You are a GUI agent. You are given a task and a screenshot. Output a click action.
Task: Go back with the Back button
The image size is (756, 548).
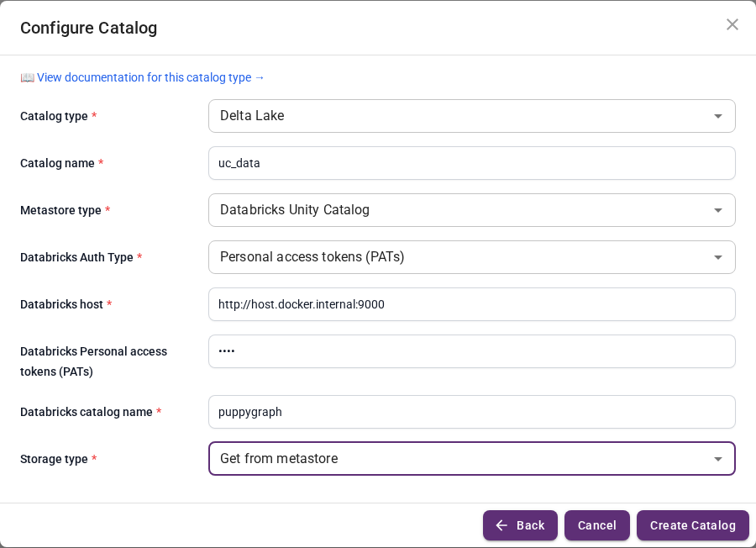click(520, 525)
